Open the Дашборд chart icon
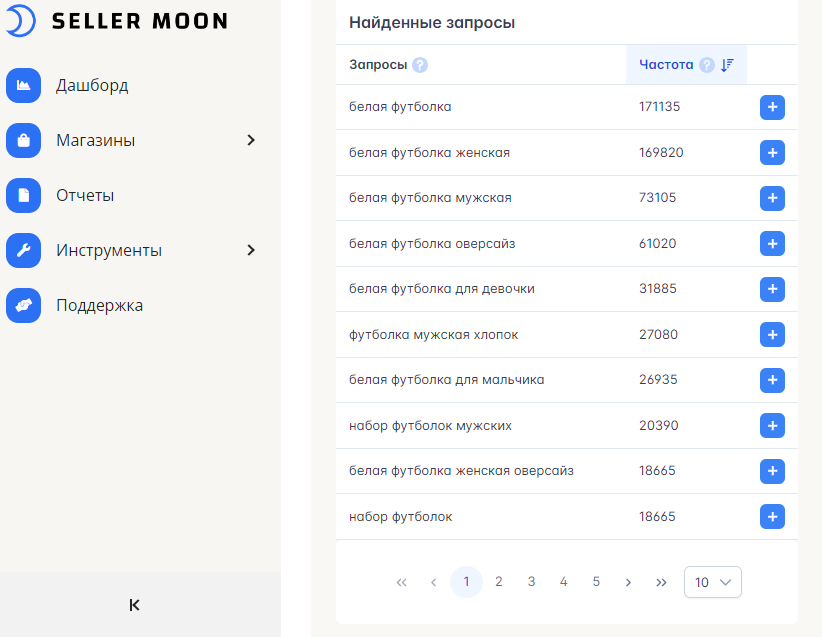822x637 pixels. (x=24, y=85)
